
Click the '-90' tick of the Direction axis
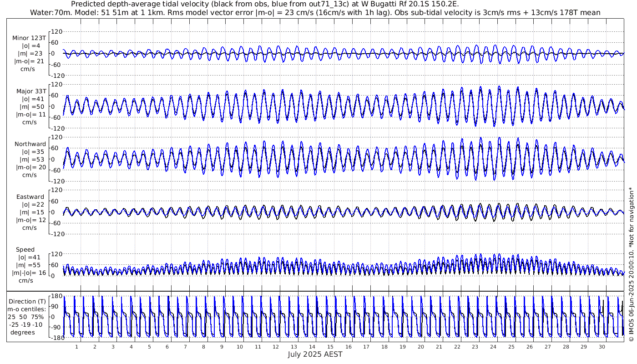coord(57,327)
